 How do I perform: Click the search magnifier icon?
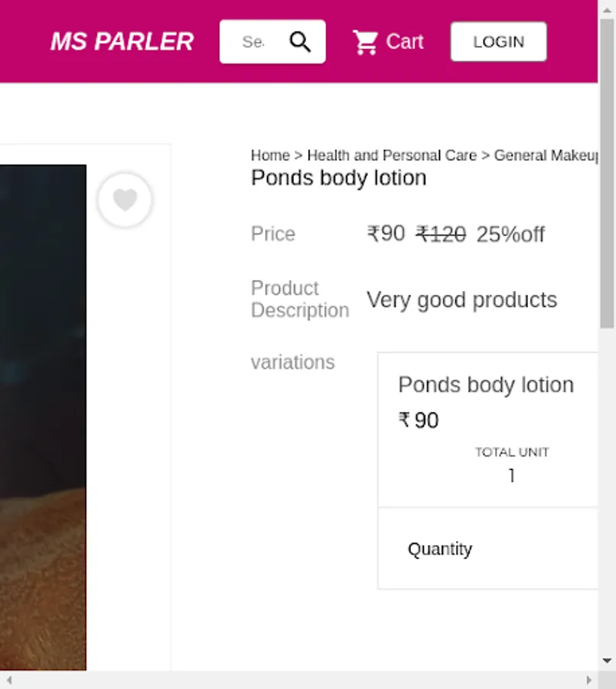[x=300, y=42]
